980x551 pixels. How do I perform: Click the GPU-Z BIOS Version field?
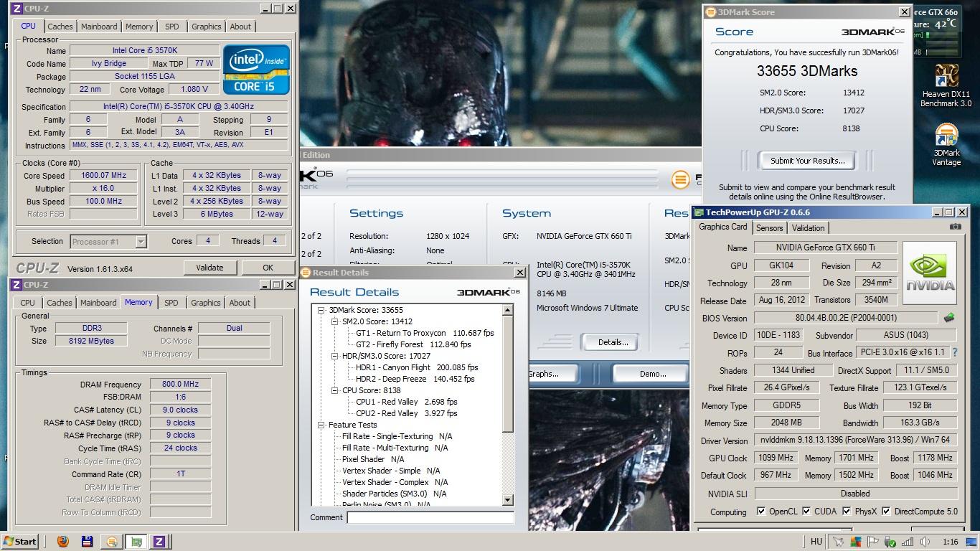click(846, 318)
